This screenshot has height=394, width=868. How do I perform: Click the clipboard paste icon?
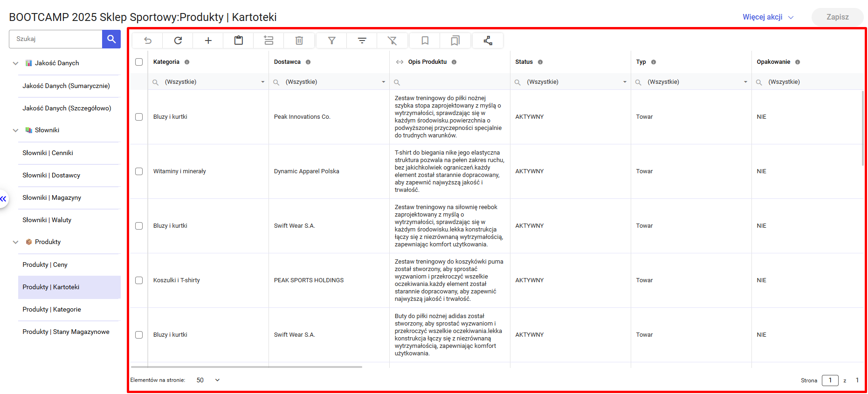pyautogui.click(x=239, y=41)
